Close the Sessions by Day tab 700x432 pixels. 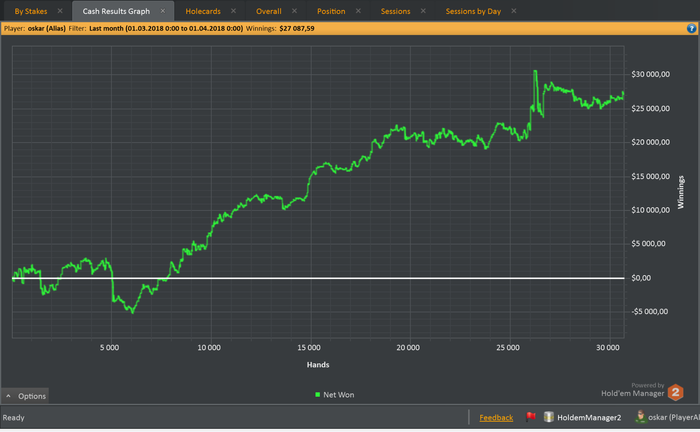(514, 11)
